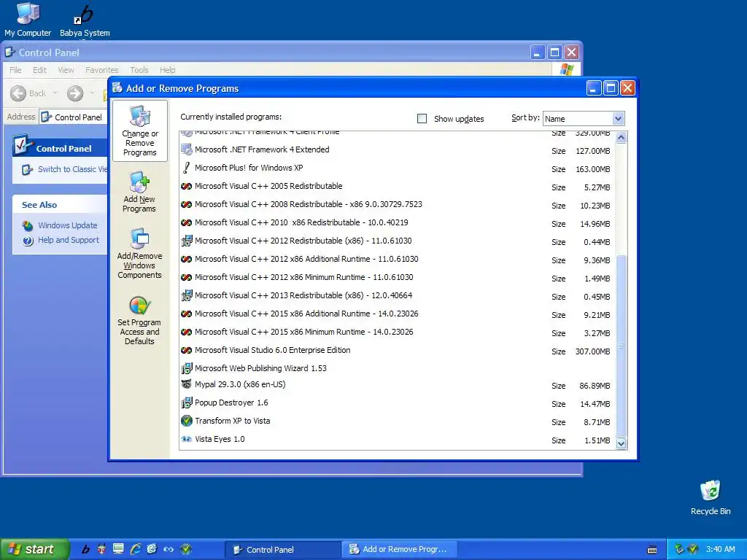Select Microsoft Visual C++ 2008 Redistributable row
The image size is (747, 560).
(x=397, y=205)
